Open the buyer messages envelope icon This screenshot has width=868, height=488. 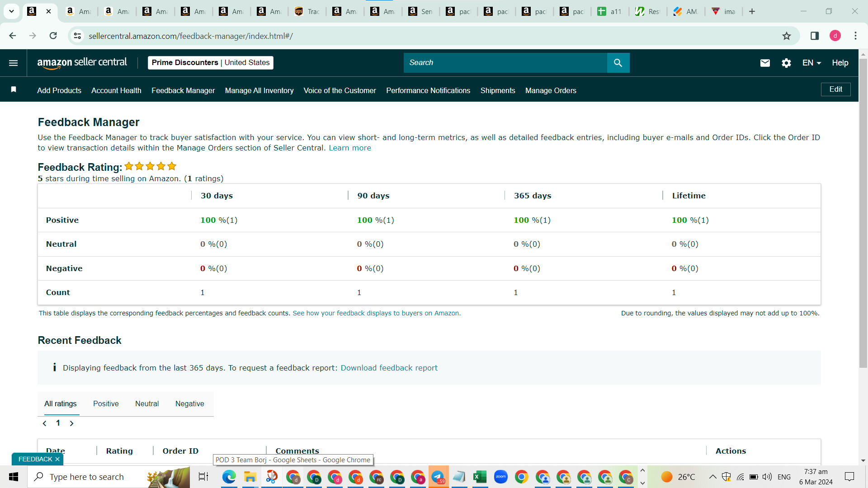pos(765,63)
